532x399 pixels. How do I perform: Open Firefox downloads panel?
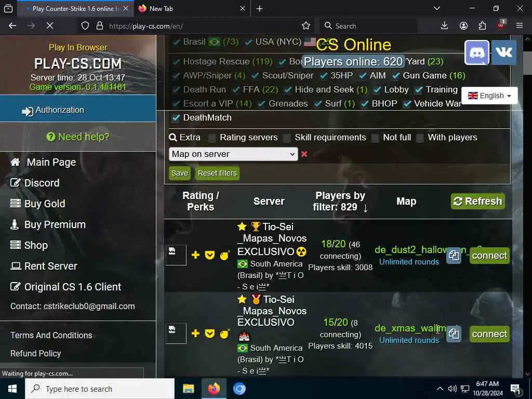click(444, 26)
